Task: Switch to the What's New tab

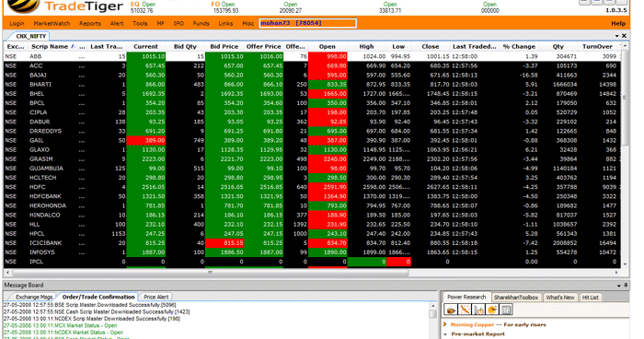Action: tap(560, 297)
